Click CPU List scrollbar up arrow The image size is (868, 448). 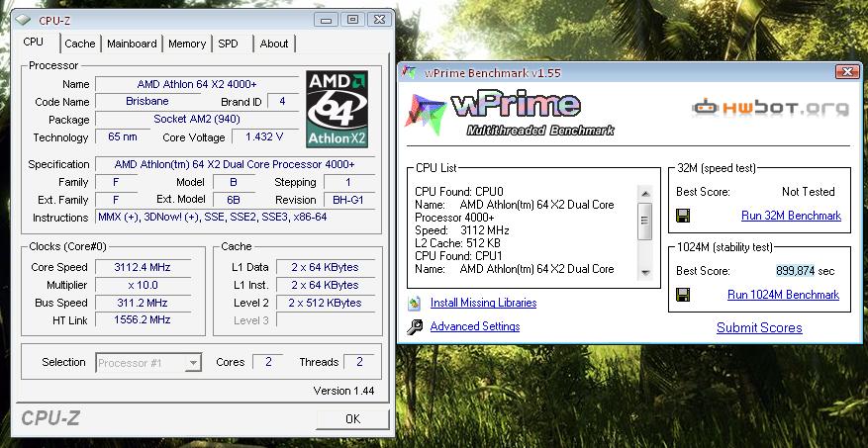645,193
